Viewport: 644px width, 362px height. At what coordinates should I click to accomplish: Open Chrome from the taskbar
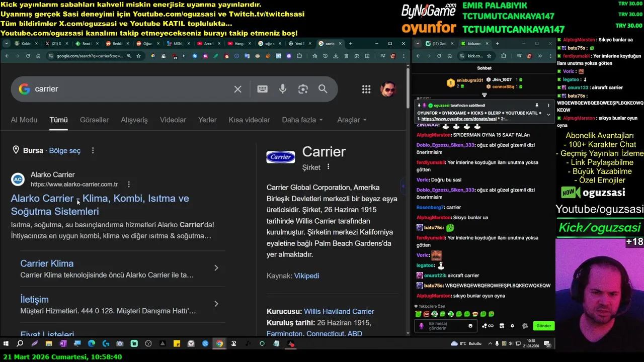click(219, 344)
